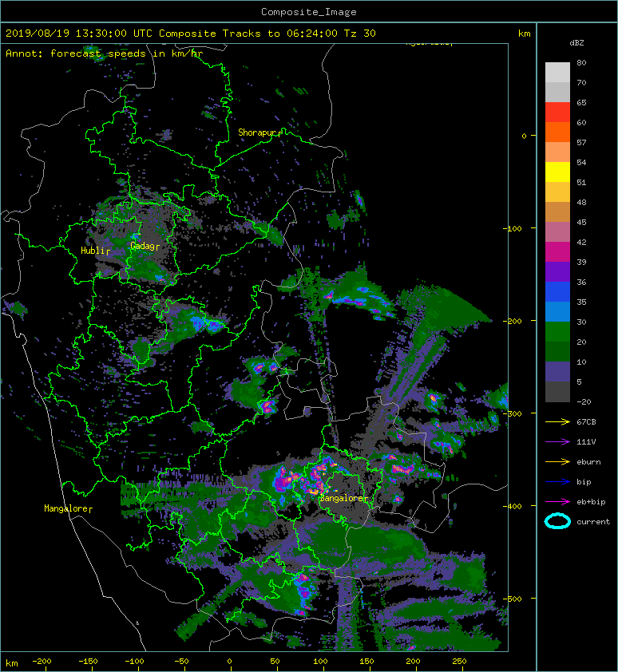Click the Gadag city label
Image resolution: width=618 pixels, height=672 pixels.
[142, 246]
